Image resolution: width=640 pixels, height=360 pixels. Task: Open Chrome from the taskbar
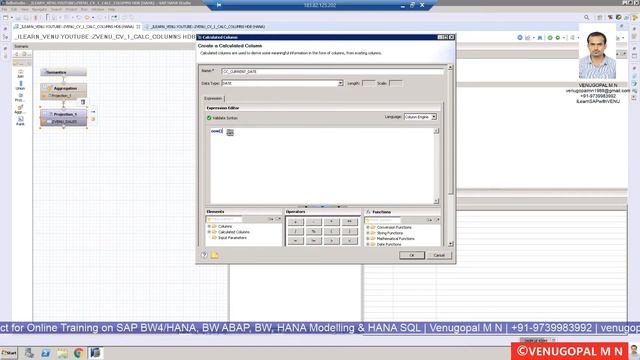tap(78, 353)
